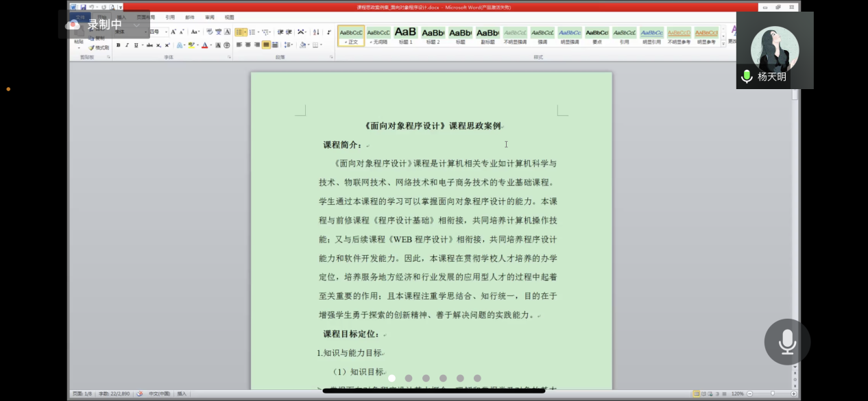The height and width of the screenshot is (401, 868).
Task: Apply the bulleted list icon
Action: (x=239, y=31)
